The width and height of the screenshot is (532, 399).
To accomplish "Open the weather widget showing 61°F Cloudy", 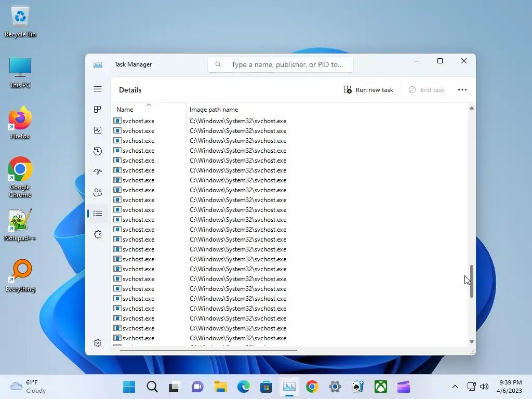I will point(28,387).
